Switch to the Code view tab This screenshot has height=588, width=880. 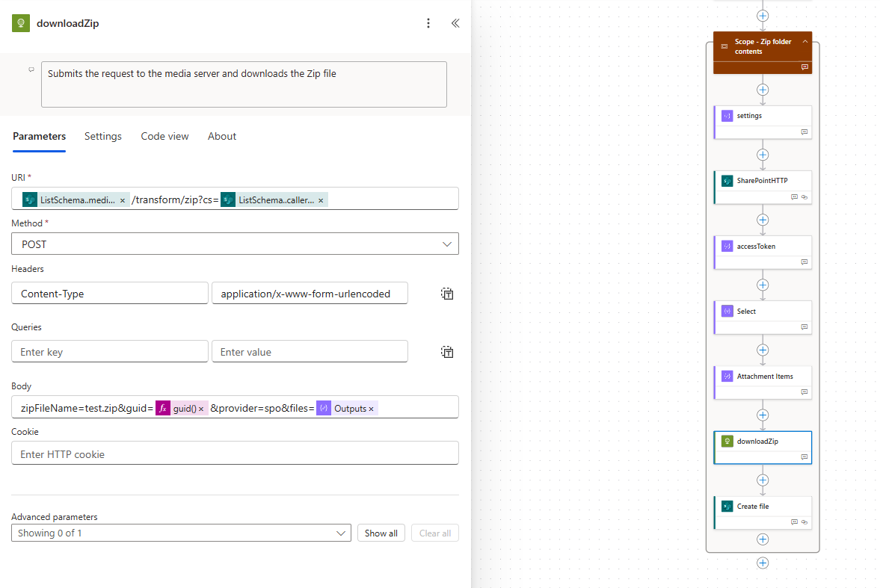164,136
